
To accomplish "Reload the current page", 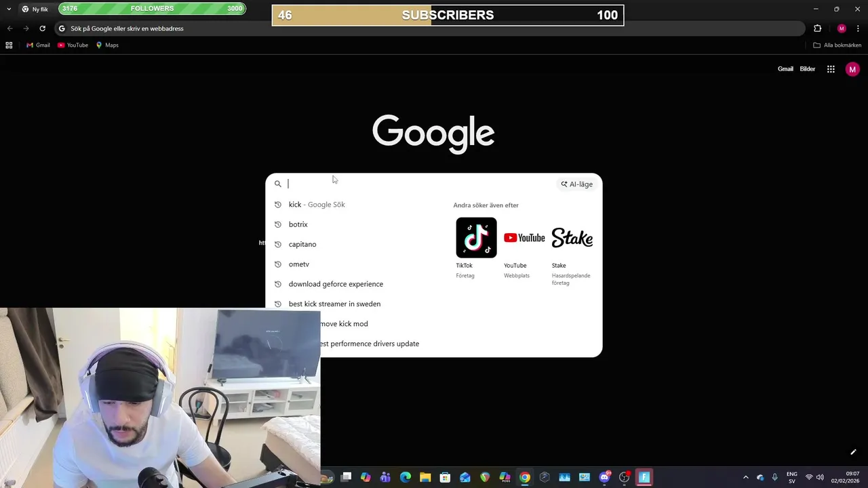I will [42, 28].
